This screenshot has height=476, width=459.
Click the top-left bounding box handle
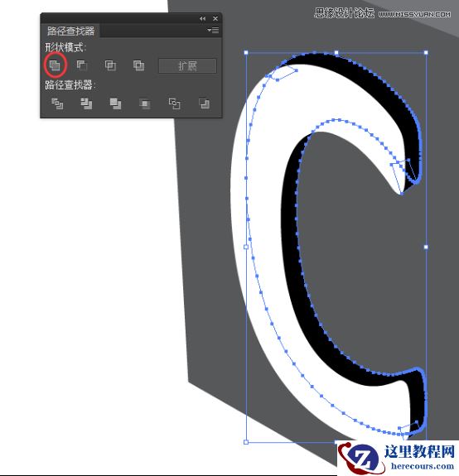(x=246, y=52)
